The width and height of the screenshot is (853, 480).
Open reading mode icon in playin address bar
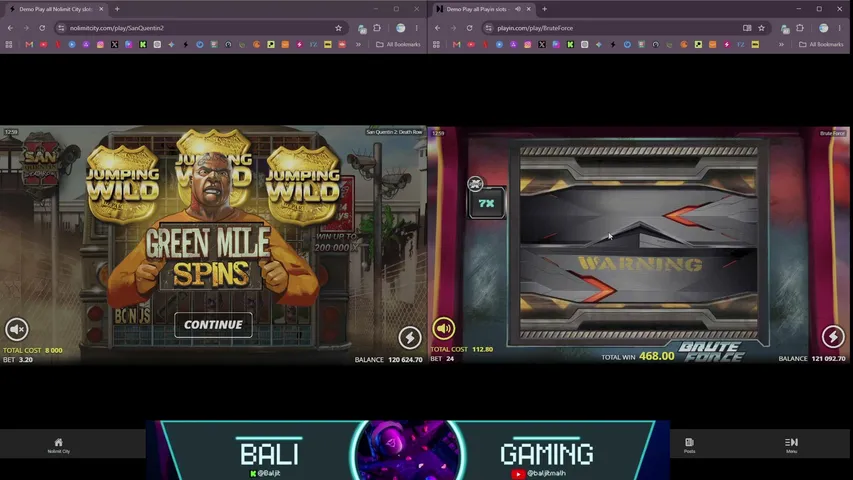click(747, 28)
